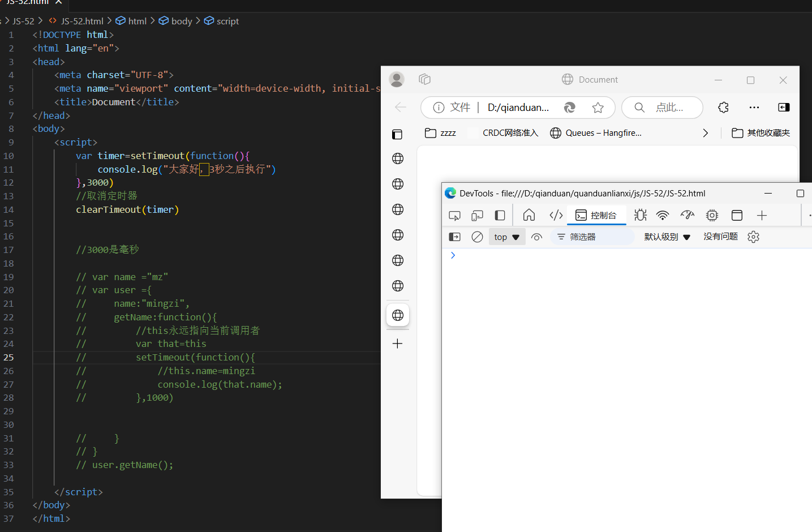Click the //取消定时器 comment line
The width and height of the screenshot is (812, 532).
[x=106, y=196]
